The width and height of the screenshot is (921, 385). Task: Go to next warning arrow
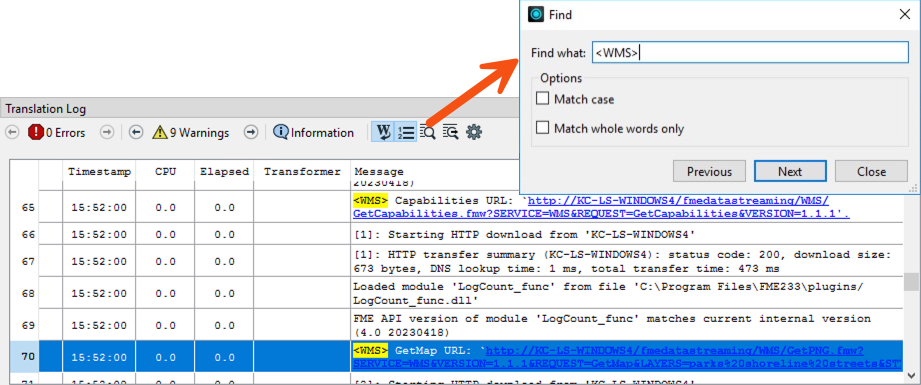coord(251,133)
